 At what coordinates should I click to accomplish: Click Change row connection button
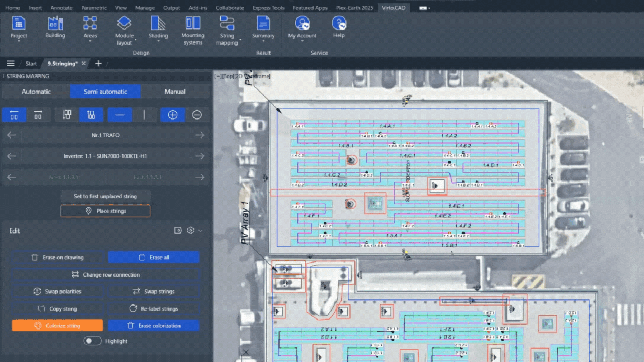coord(106,275)
